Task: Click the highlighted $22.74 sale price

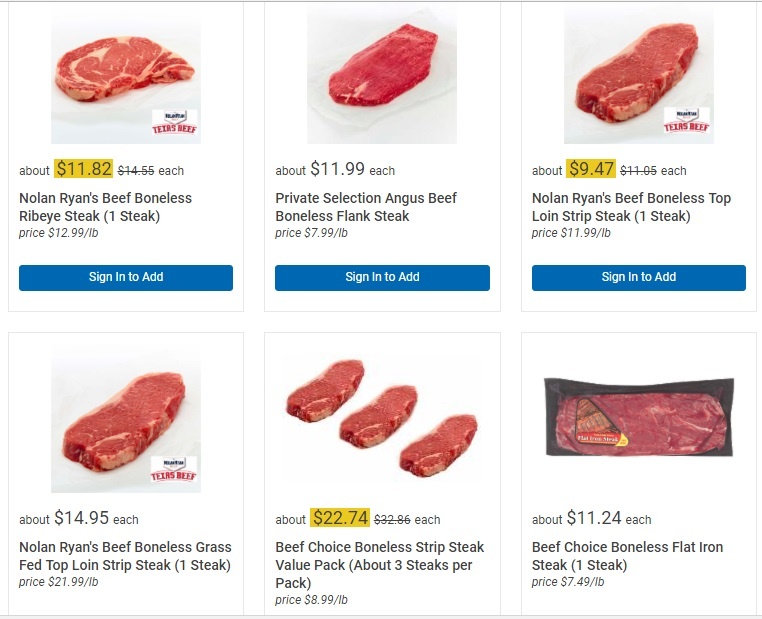Action: (x=340, y=518)
